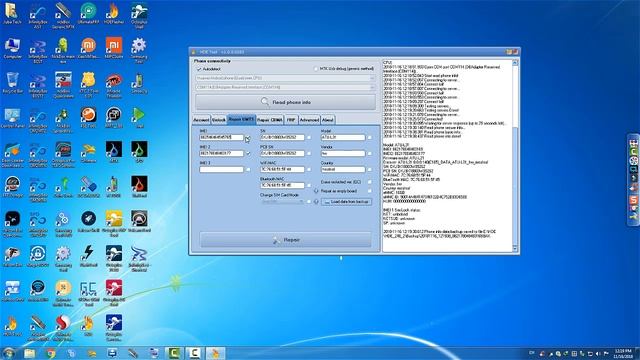The height and width of the screenshot is (360, 640).
Task: Switch to the Advanced tab
Action: pyautogui.click(x=309, y=120)
